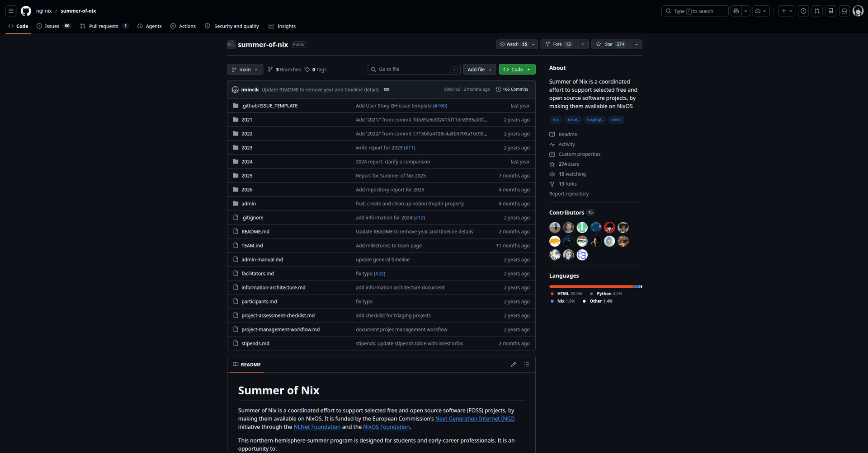Open the Next Generation Internet (NGI) link
This screenshot has width=868, height=453.
[x=475, y=419]
